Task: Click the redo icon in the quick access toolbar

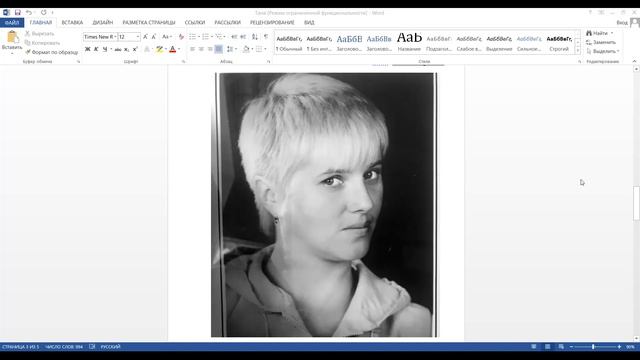Action: (44, 13)
